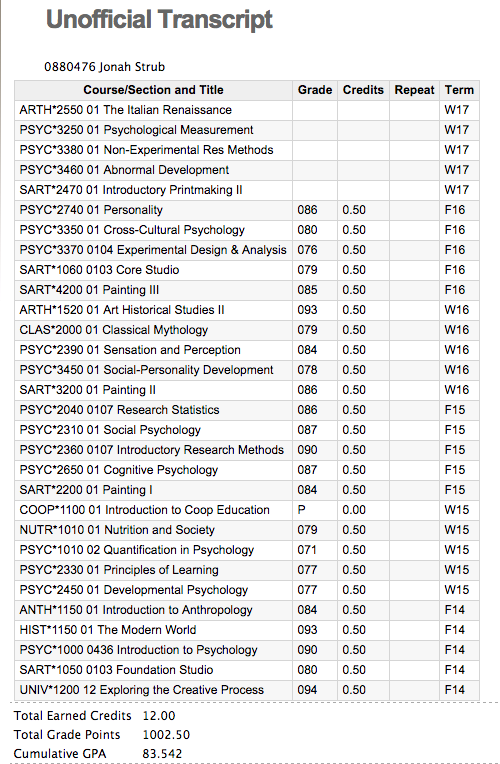
Task: Click the Repeat column header
Action: point(414,90)
